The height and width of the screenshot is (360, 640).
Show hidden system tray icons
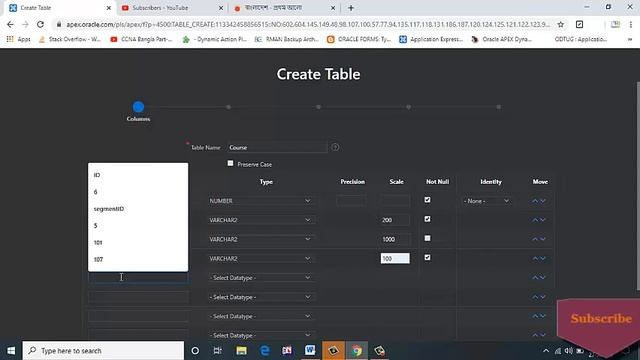(546, 351)
